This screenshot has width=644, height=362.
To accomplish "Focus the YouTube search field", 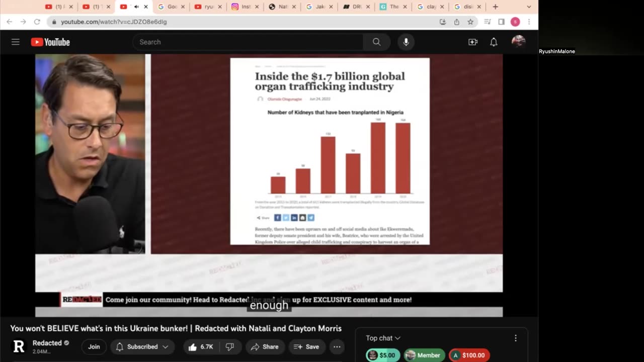I will 248,42.
